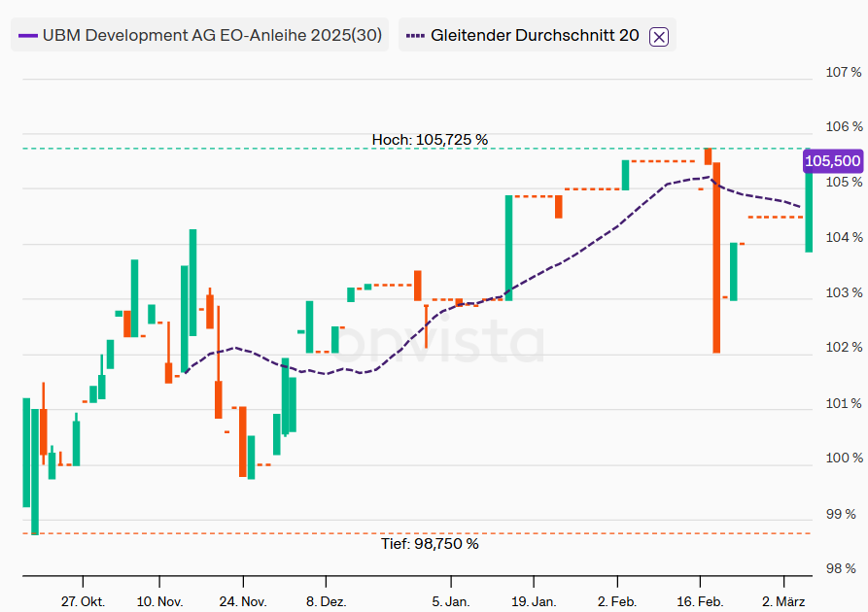Screen dimensions: 868x612
Task: Click the 19. Jan. date axis label
Action: (534, 601)
